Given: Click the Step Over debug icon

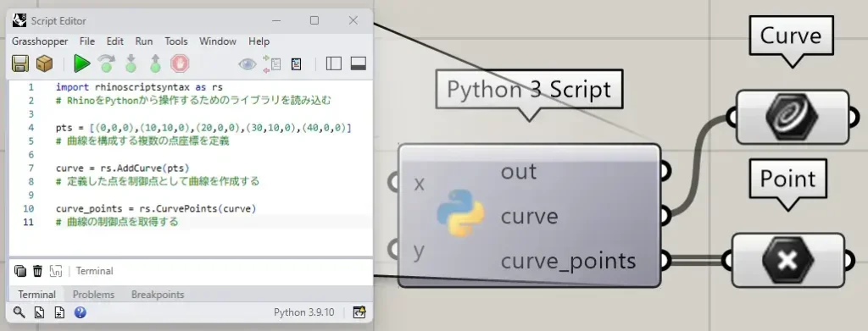Looking at the screenshot, I should 106,63.
